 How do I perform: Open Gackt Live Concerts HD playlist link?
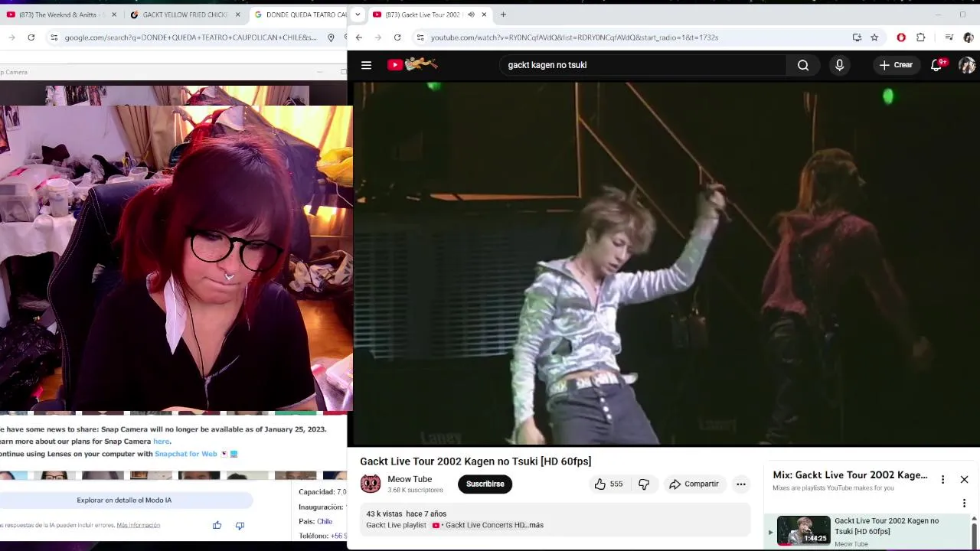coord(480,525)
